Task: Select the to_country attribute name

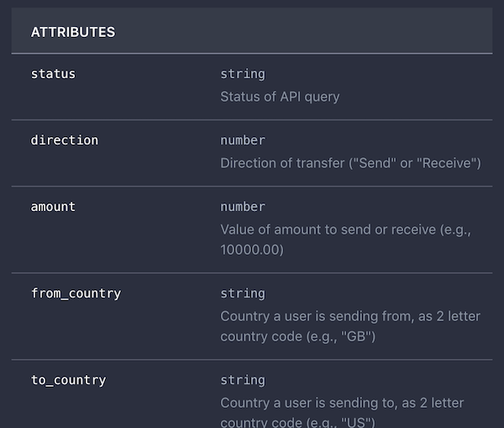Action: pyautogui.click(x=68, y=380)
